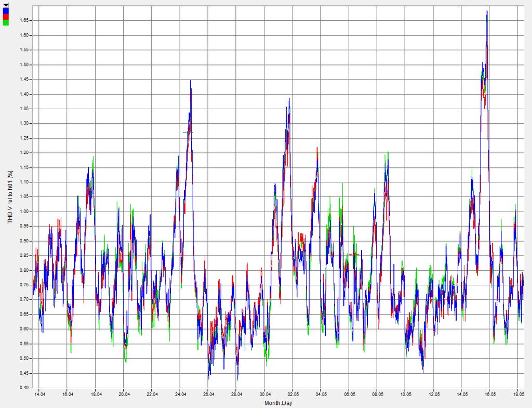Click the 'Month.Day' x-axis title
Viewport: 532px width, 408px height.
pos(278,403)
